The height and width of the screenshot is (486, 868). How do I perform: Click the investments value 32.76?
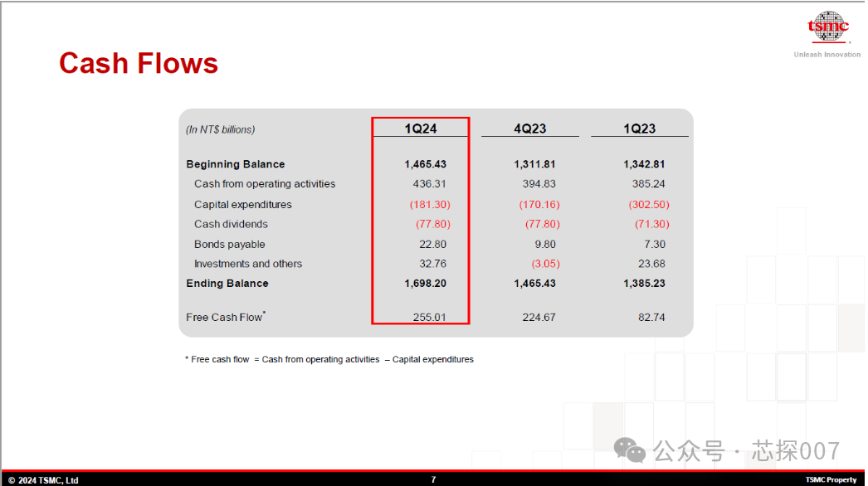tap(433, 264)
